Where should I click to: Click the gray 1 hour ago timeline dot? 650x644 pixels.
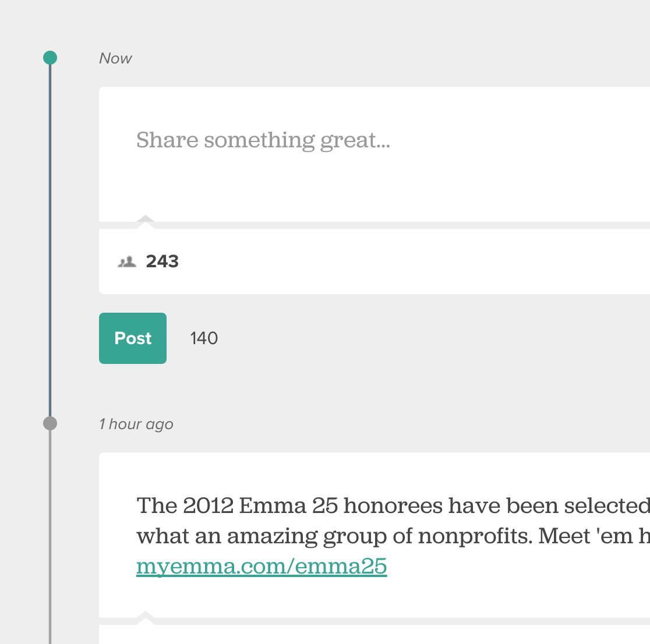click(50, 423)
